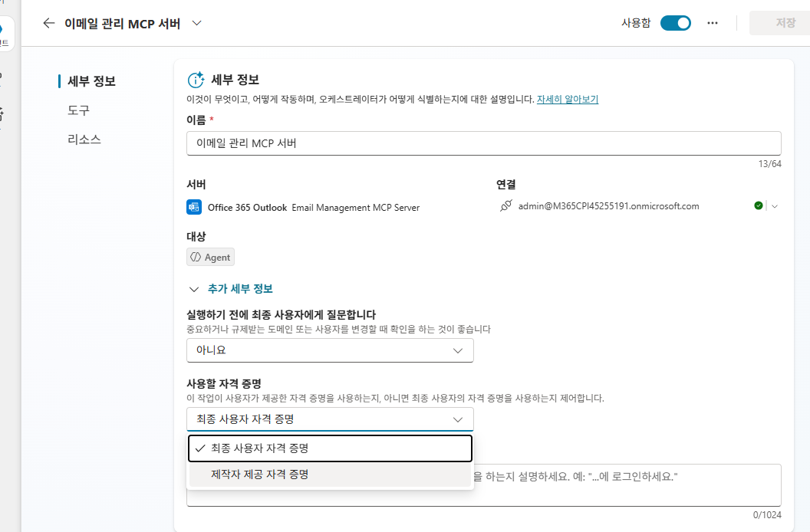The width and height of the screenshot is (810, 532).
Task: Switch to the 도구 tab
Action: pyautogui.click(x=78, y=110)
